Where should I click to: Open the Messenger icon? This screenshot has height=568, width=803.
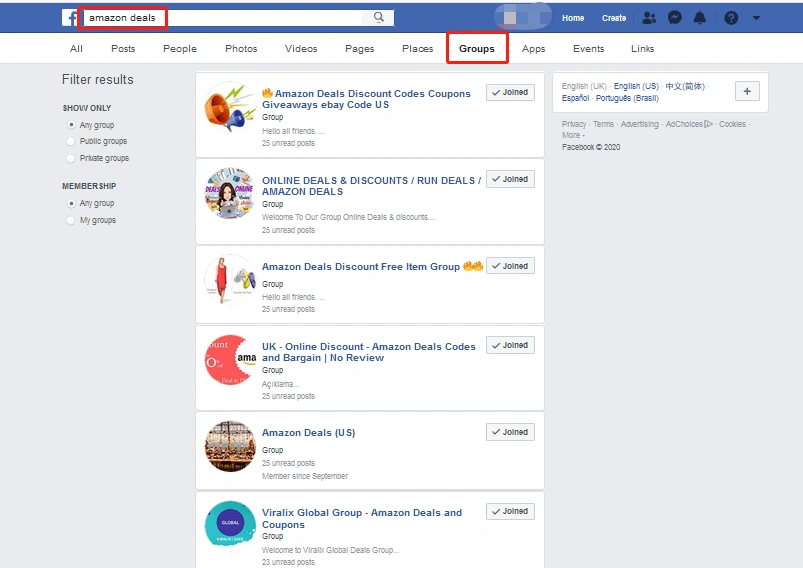pos(675,18)
